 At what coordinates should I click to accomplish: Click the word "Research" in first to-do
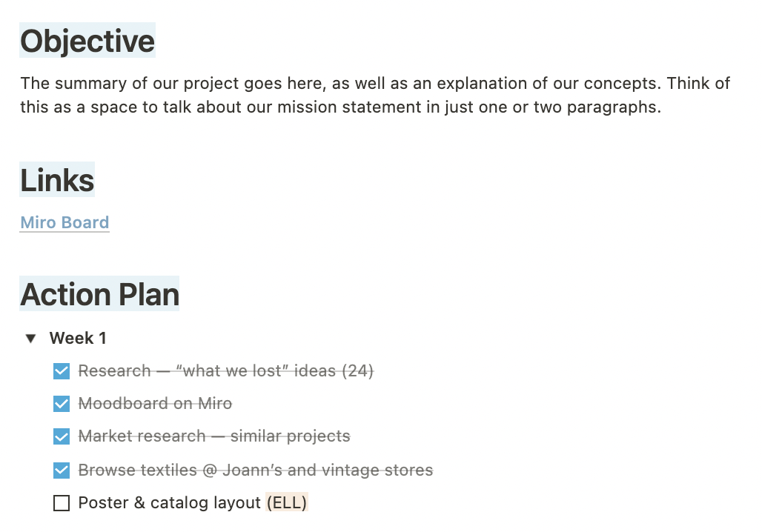114,370
